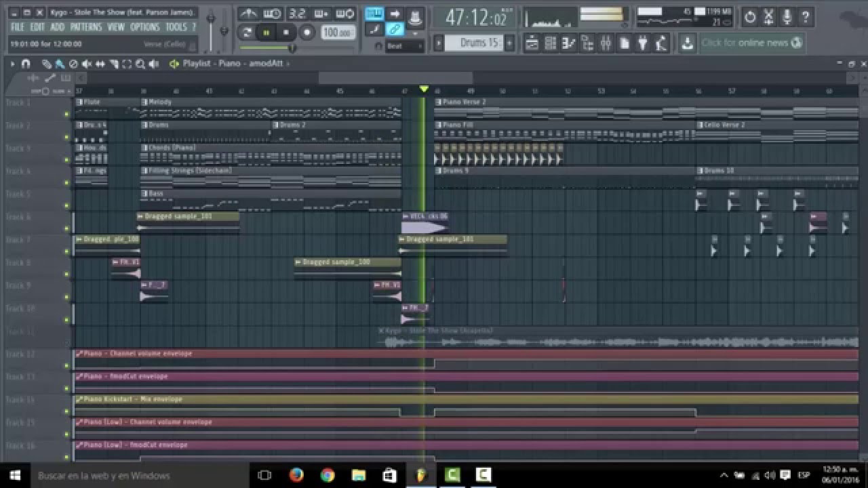This screenshot has width=868, height=488.
Task: Toggle the playlist snap magnet
Action: (x=26, y=64)
